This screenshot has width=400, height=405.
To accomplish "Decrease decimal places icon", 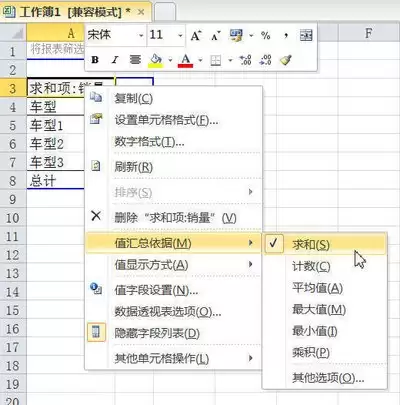I will (266, 60).
